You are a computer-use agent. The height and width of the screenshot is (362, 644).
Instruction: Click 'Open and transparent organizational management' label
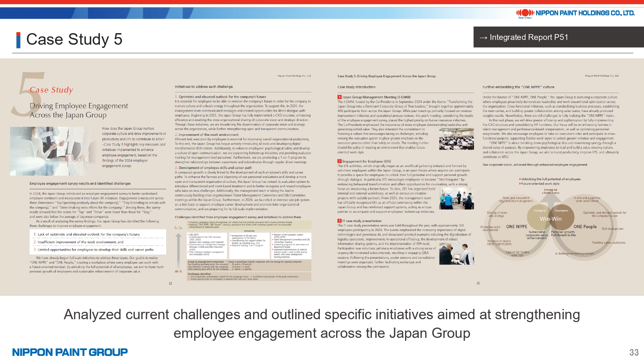[516, 200]
